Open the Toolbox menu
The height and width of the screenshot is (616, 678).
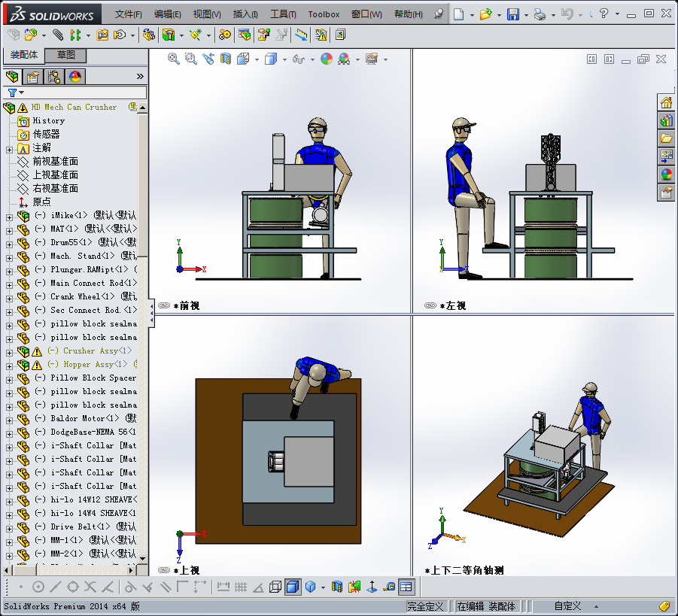324,14
